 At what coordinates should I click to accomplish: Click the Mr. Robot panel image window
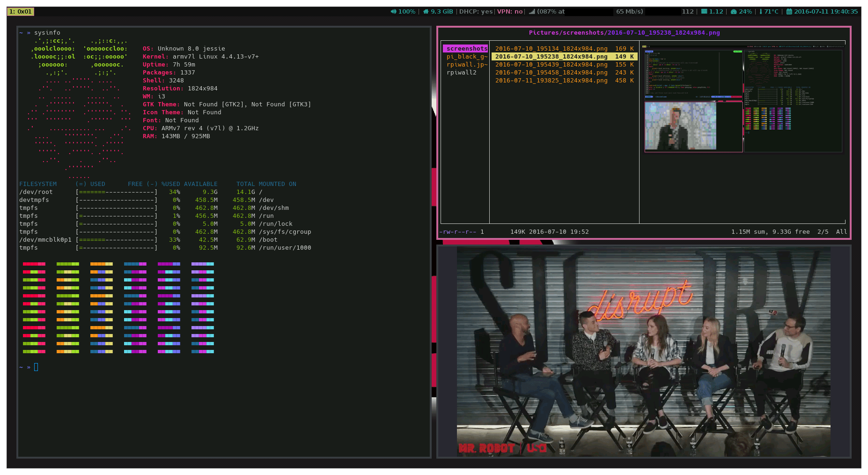(643, 351)
